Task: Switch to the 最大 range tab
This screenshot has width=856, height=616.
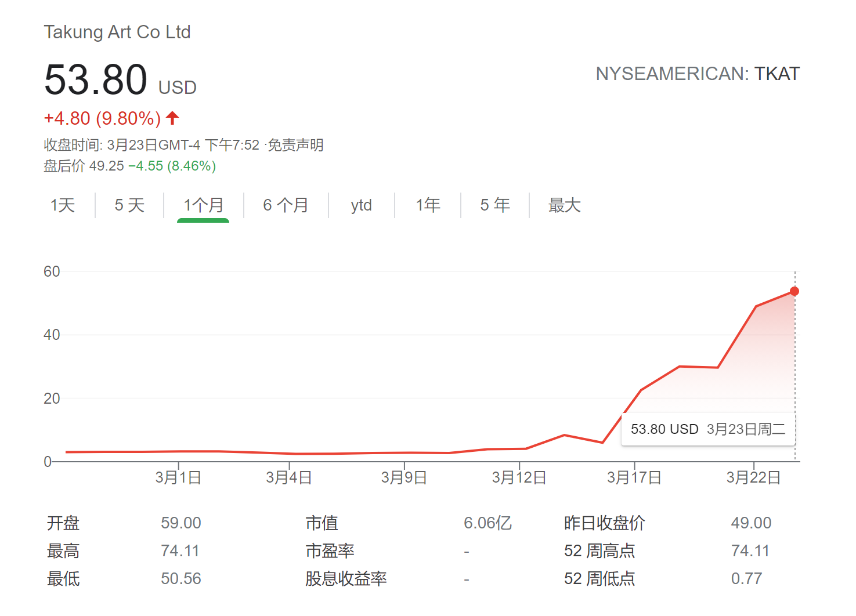Action: coord(564,205)
